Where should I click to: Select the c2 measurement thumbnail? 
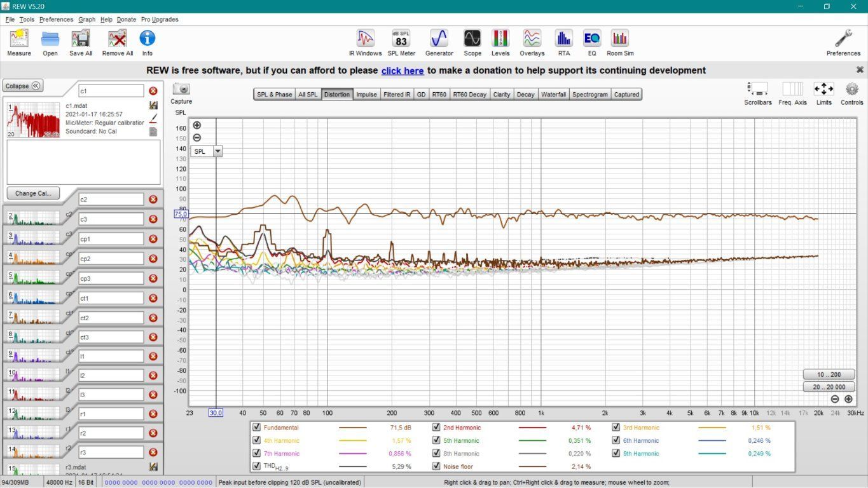(33, 218)
